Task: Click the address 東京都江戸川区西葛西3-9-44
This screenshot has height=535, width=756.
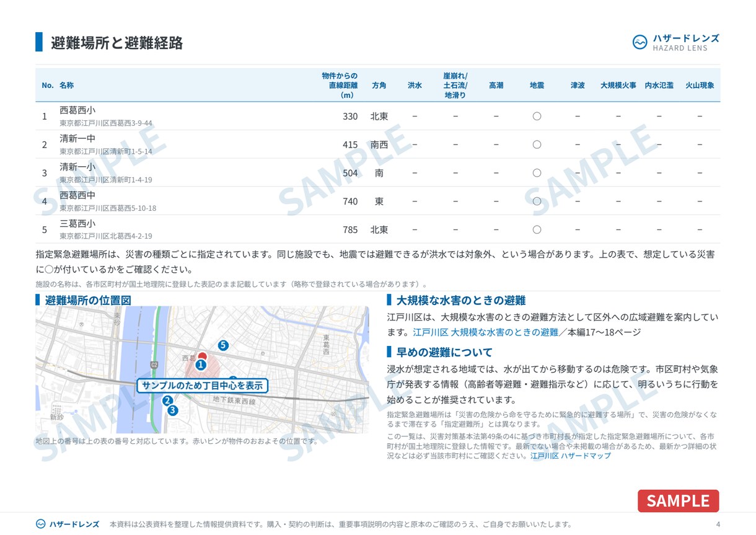Action: pyautogui.click(x=106, y=123)
